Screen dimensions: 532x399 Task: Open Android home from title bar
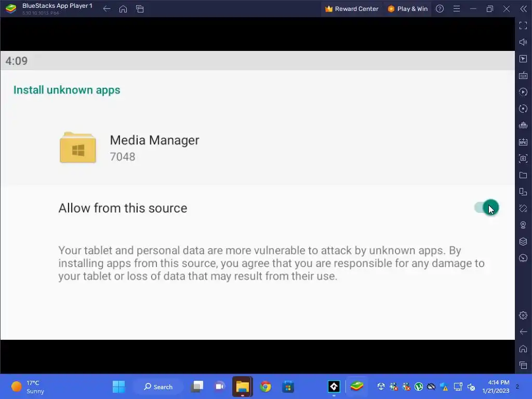click(123, 9)
